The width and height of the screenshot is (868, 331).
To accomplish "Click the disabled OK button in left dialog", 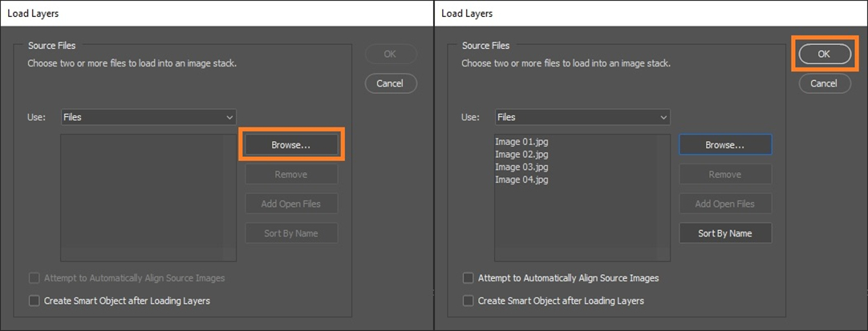I will point(390,54).
